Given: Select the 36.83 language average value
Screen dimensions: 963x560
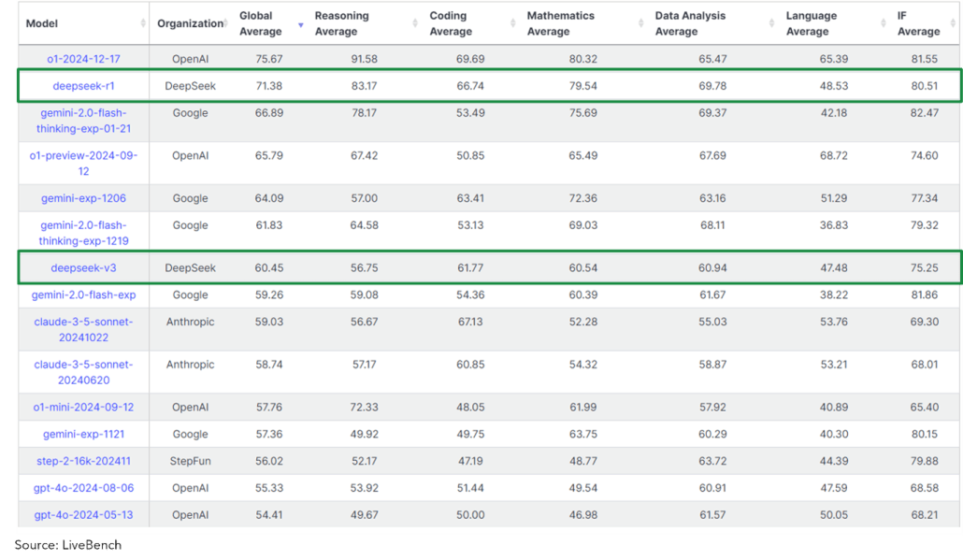Looking at the screenshot, I should (834, 225).
